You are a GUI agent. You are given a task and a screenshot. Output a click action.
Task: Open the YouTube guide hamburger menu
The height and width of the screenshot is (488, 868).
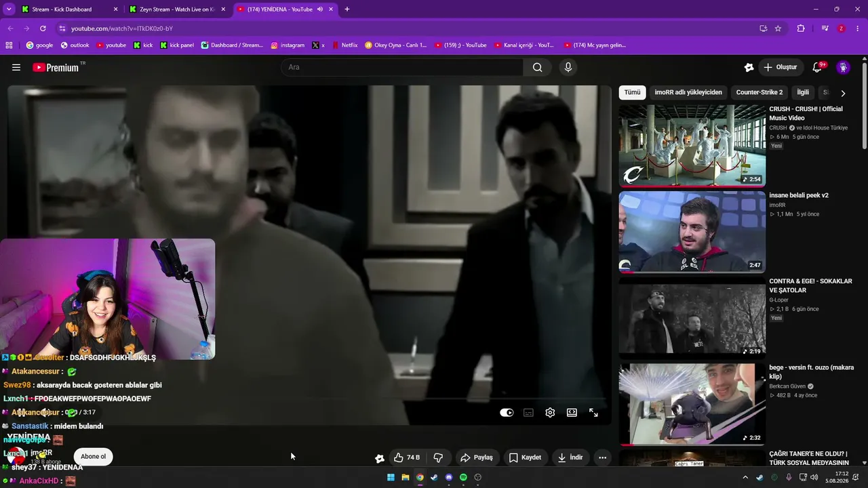[16, 67]
